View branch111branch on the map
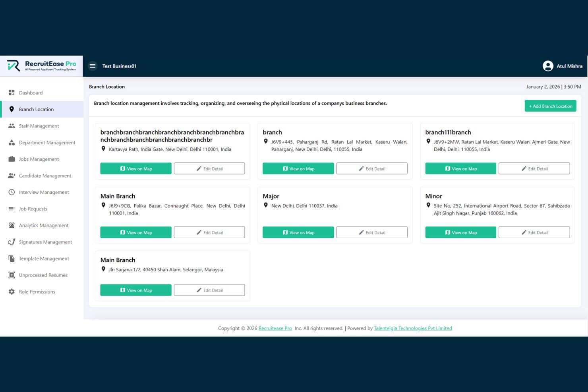This screenshot has height=392, width=588. tap(460, 169)
